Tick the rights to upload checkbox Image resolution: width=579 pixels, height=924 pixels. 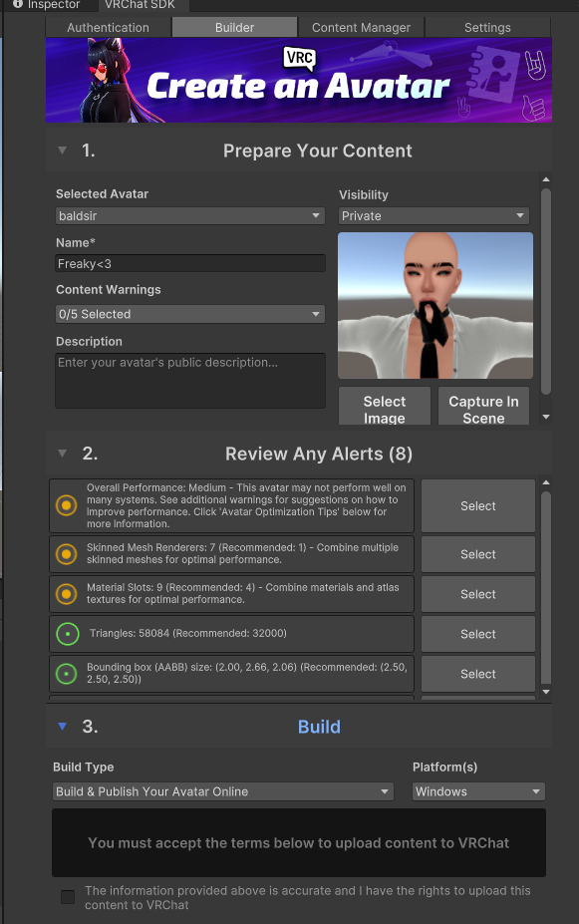point(68,897)
